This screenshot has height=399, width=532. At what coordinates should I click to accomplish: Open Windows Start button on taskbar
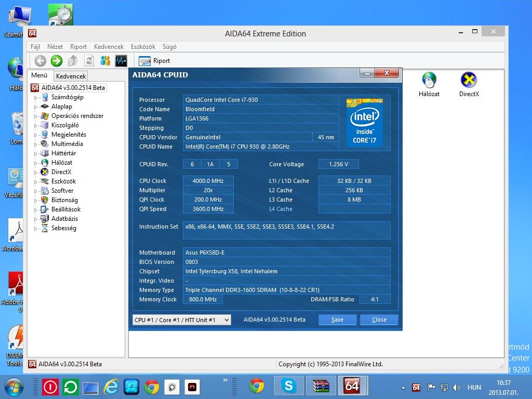pyautogui.click(x=14, y=387)
